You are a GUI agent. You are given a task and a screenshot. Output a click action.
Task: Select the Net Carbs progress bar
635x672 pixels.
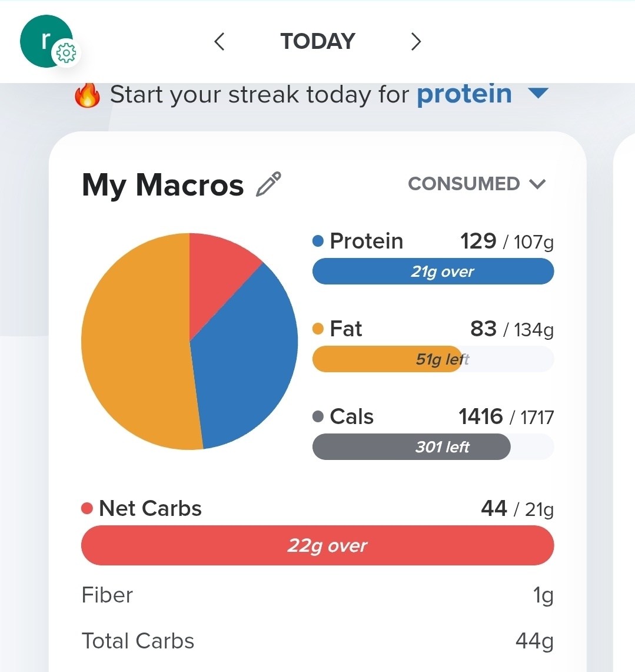pyautogui.click(x=318, y=545)
